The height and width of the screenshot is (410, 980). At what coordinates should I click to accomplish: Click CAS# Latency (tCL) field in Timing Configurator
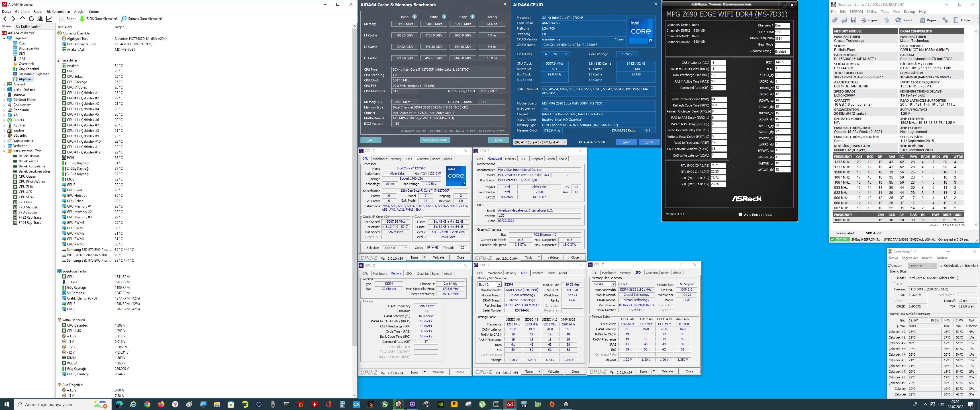point(718,63)
